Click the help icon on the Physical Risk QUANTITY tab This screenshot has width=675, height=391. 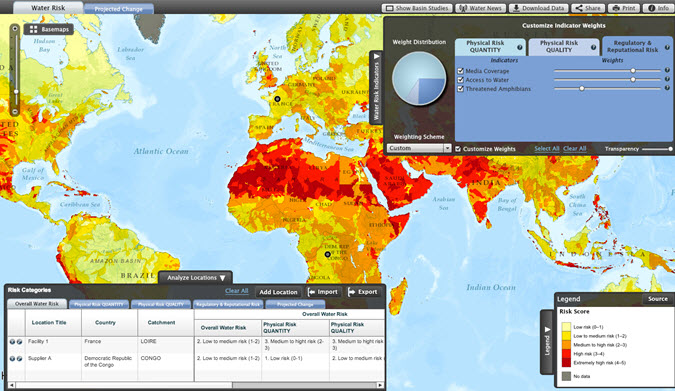click(520, 47)
